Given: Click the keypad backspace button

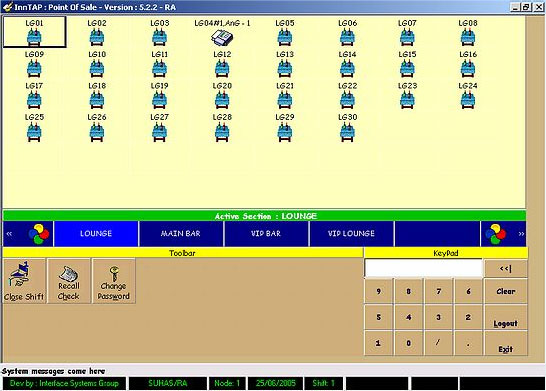Looking at the screenshot, I should point(506,268).
